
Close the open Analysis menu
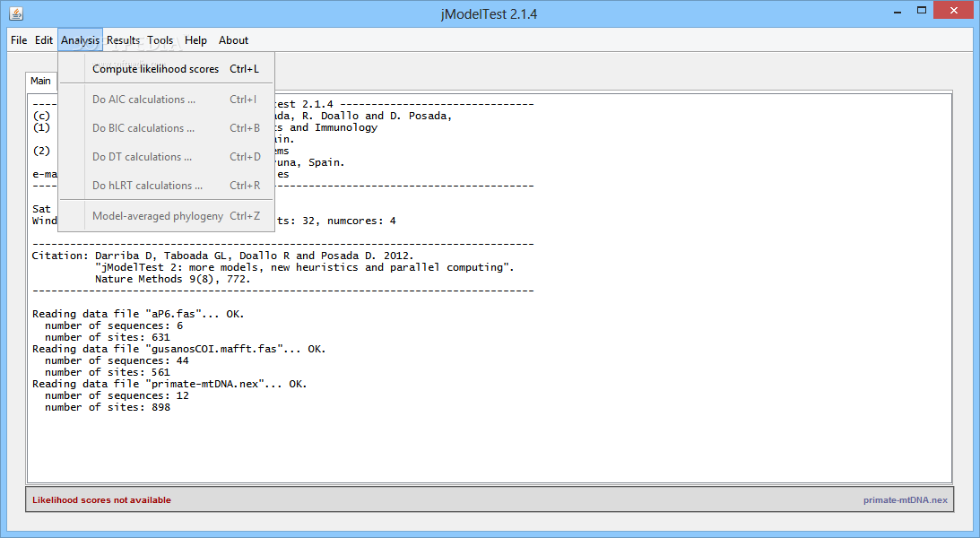point(80,40)
